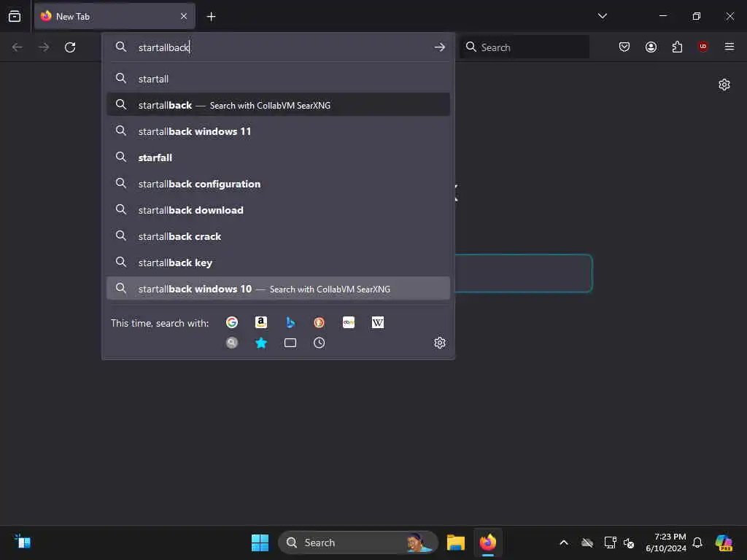Open the new tab page personalize gear
This screenshot has height=560, width=747.
point(724,85)
